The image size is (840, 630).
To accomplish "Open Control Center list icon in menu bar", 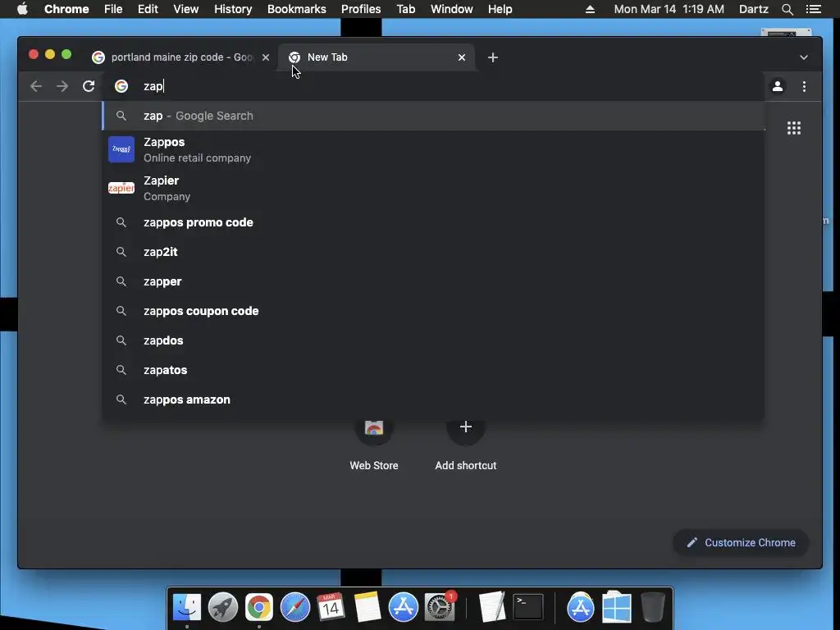I will point(813,9).
